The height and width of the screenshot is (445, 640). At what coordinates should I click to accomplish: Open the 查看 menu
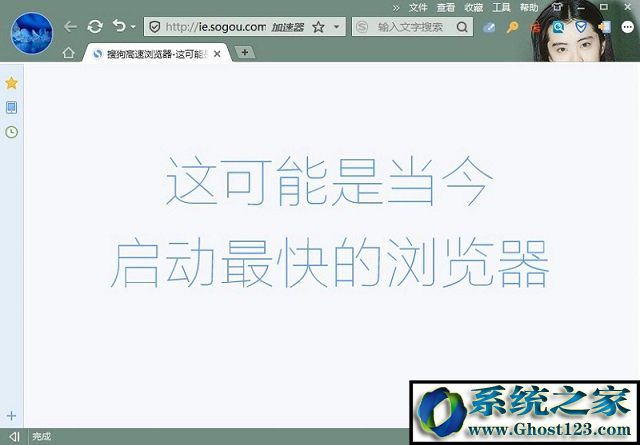pos(446,7)
